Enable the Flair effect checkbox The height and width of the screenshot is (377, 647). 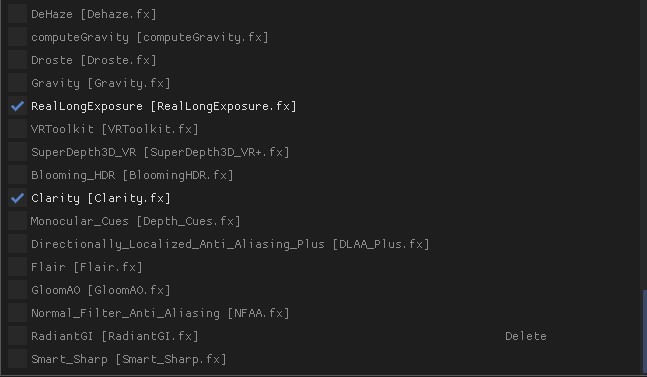coord(17,267)
